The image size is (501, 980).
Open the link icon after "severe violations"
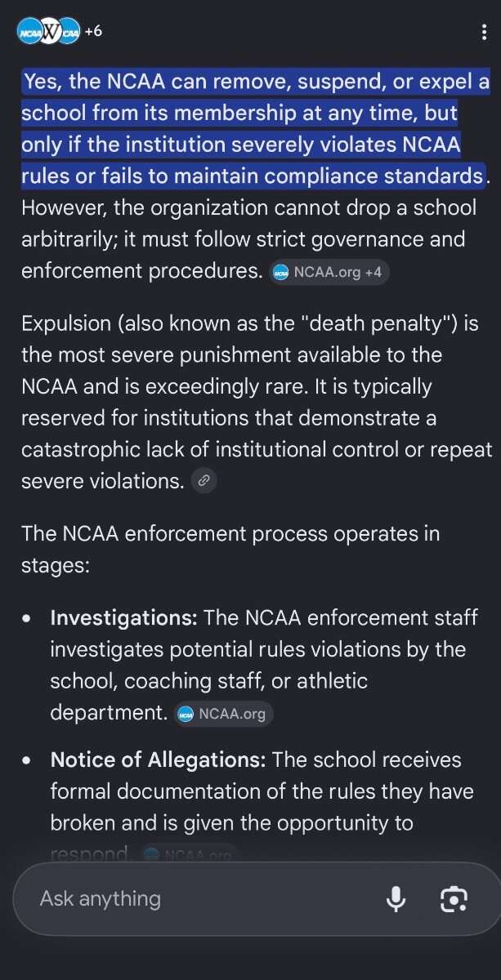tap(204, 481)
